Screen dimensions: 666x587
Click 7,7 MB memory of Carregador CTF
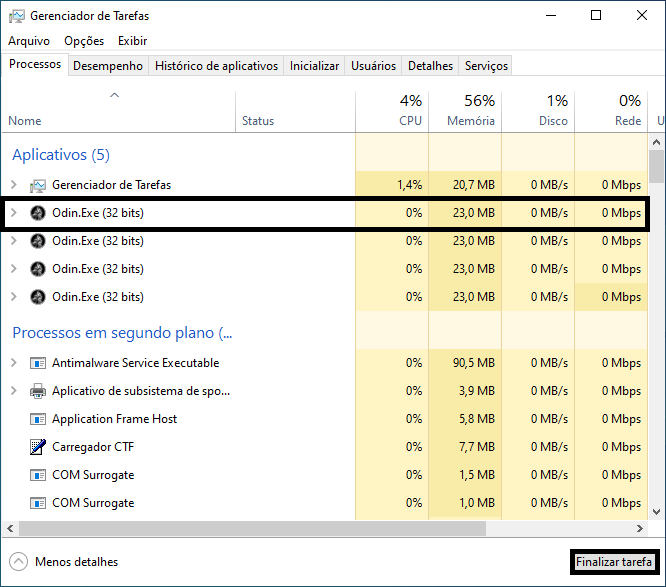click(x=477, y=447)
